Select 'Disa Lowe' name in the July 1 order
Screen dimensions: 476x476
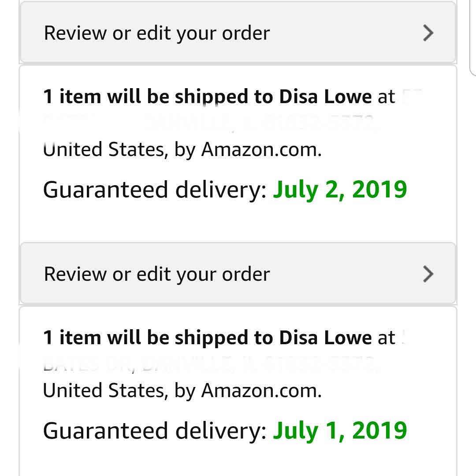(x=326, y=338)
